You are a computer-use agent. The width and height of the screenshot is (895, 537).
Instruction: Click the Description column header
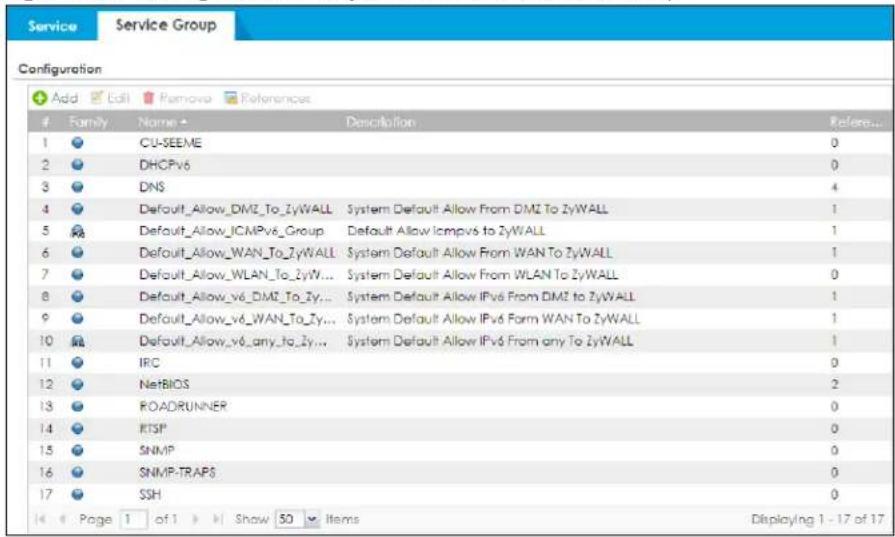[x=381, y=122]
